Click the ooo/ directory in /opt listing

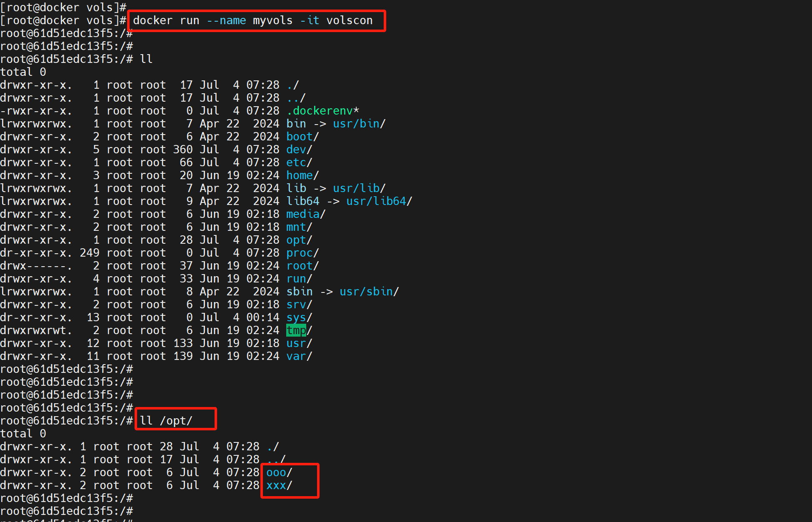(x=279, y=472)
